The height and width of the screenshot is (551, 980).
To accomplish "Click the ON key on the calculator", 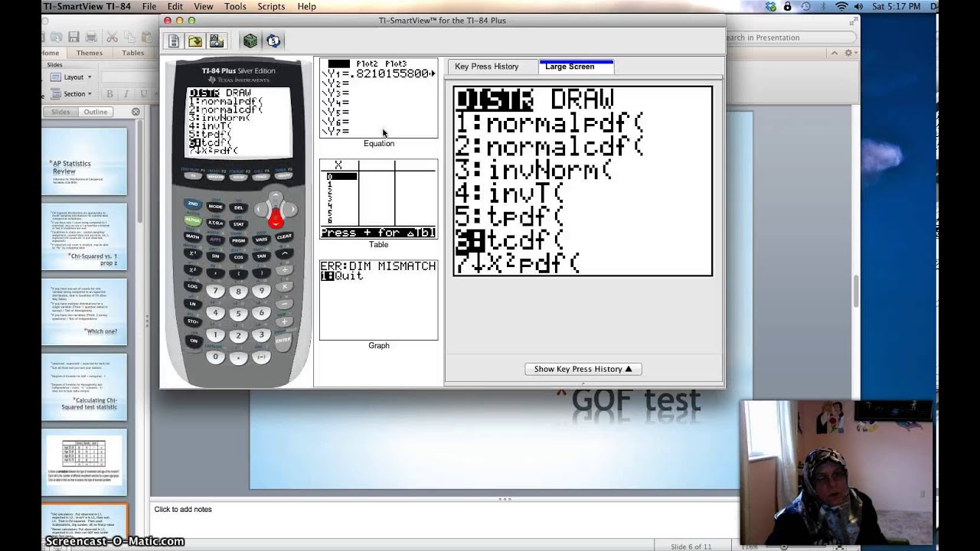I will pyautogui.click(x=194, y=341).
